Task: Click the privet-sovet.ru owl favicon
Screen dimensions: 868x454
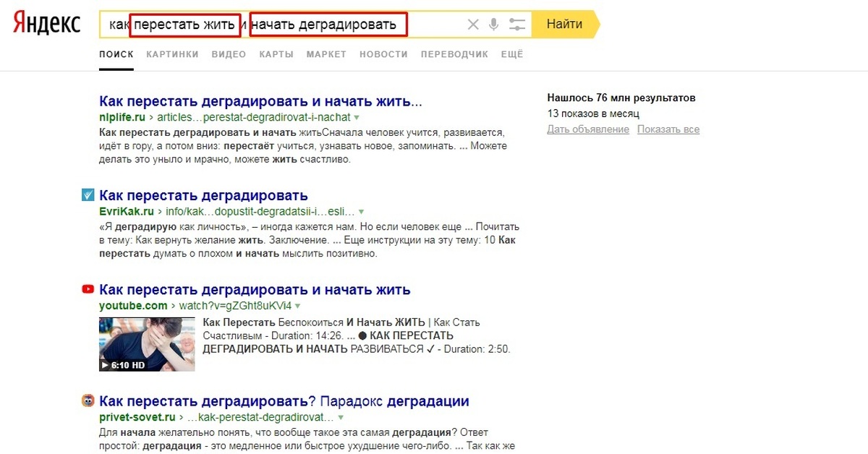Action: [x=88, y=401]
